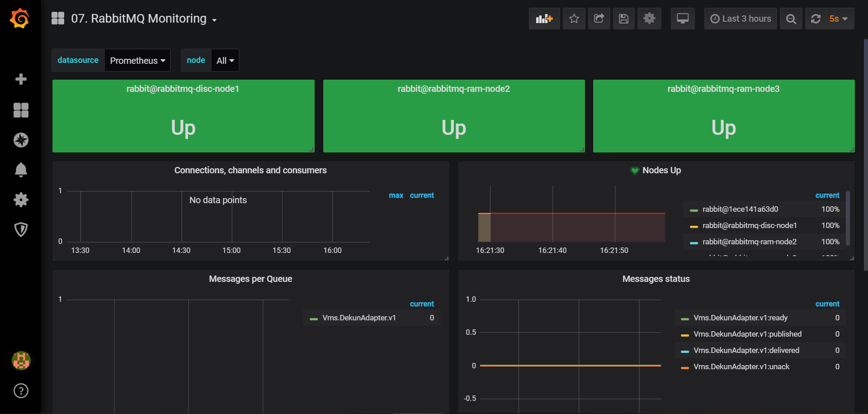
Task: Open the Last 3 hours time picker
Action: (x=741, y=19)
